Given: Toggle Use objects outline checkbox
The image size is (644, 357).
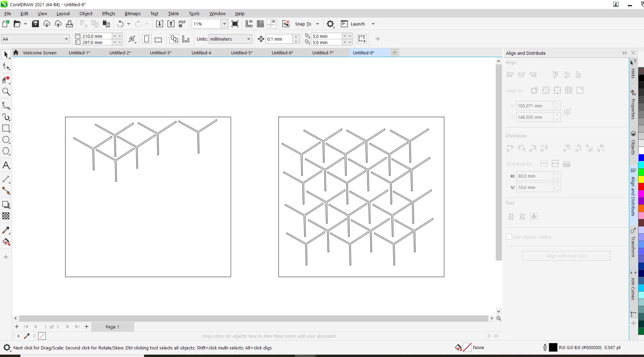Looking at the screenshot, I should pos(509,237).
